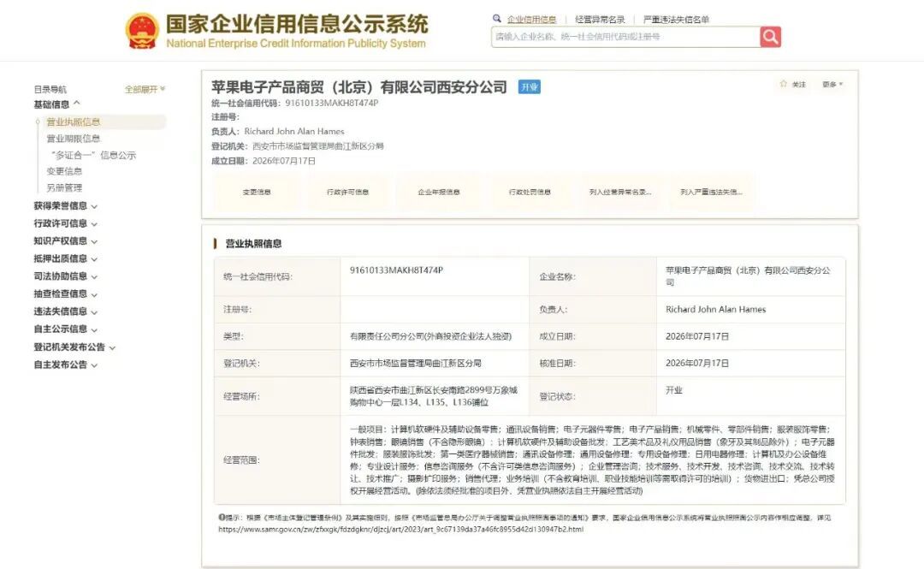Click the 列入经营异常名录 shortcut button
The image size is (924, 569).
[620, 193]
